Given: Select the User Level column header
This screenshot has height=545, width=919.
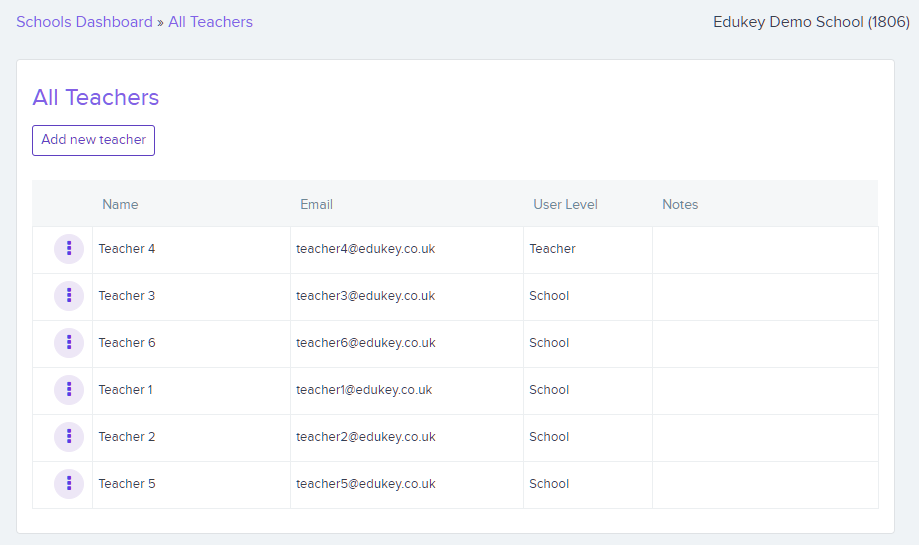Looking at the screenshot, I should [566, 205].
